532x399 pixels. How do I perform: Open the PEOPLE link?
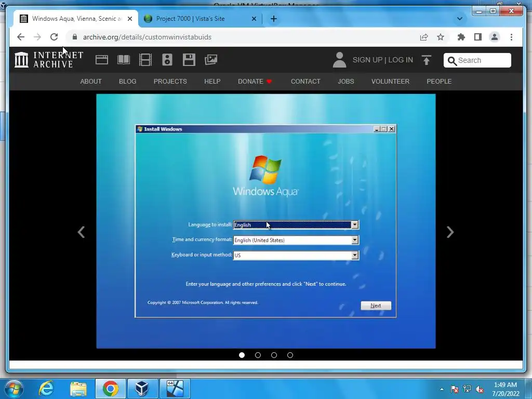click(x=439, y=82)
